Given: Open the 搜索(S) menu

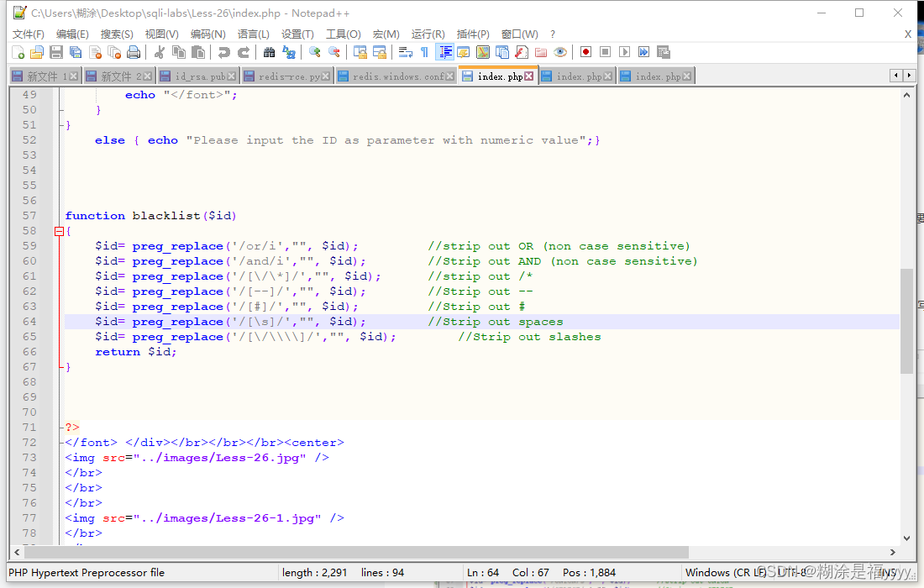Looking at the screenshot, I should point(117,34).
